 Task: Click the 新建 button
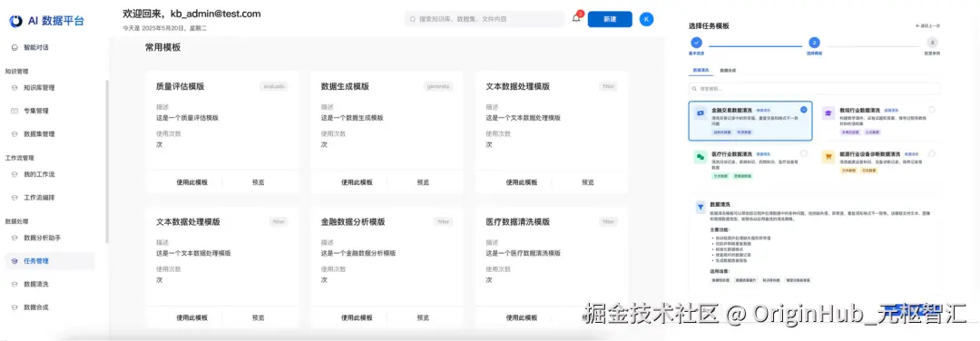610,19
